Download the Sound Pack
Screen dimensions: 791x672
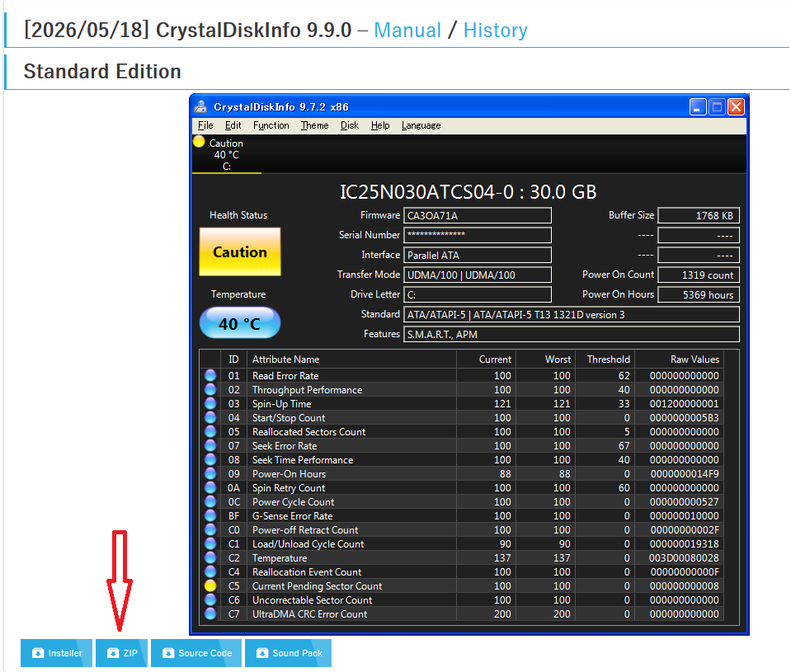(289, 653)
